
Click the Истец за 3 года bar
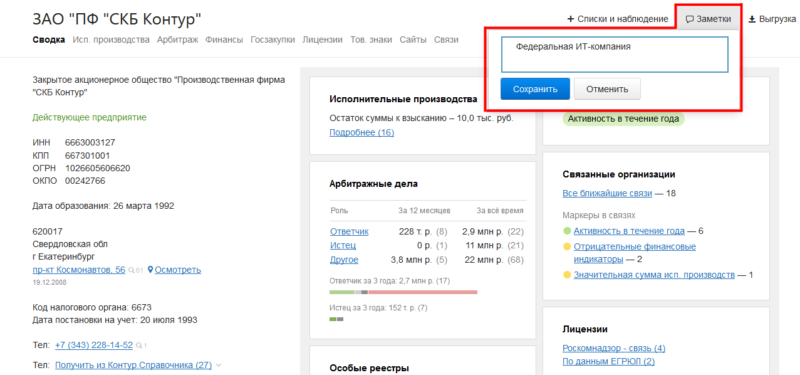pyautogui.click(x=336, y=319)
